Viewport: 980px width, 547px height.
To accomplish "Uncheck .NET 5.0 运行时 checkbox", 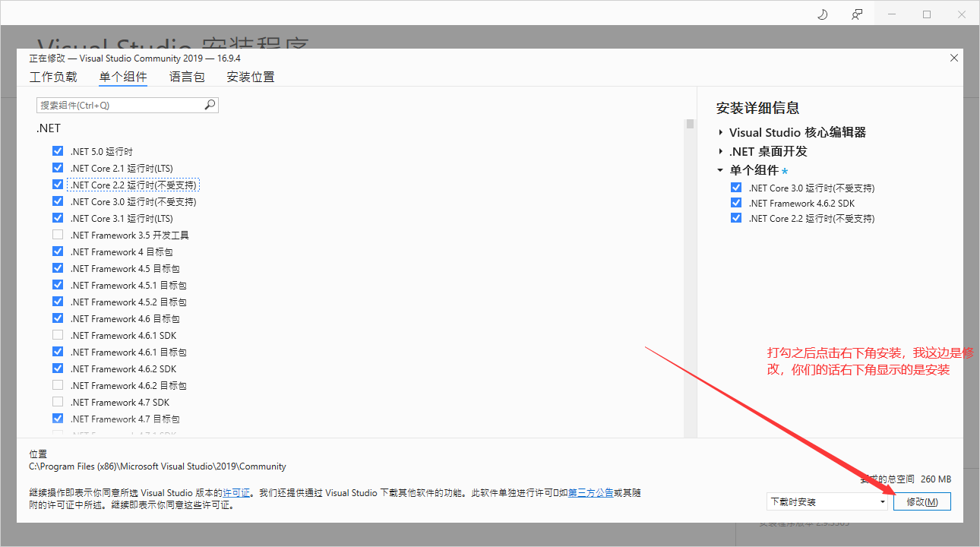I will 58,151.
